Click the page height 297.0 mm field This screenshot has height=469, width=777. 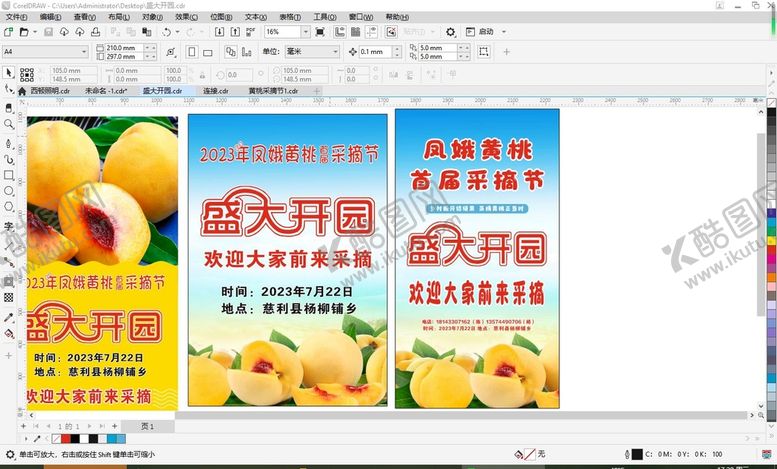[124, 57]
